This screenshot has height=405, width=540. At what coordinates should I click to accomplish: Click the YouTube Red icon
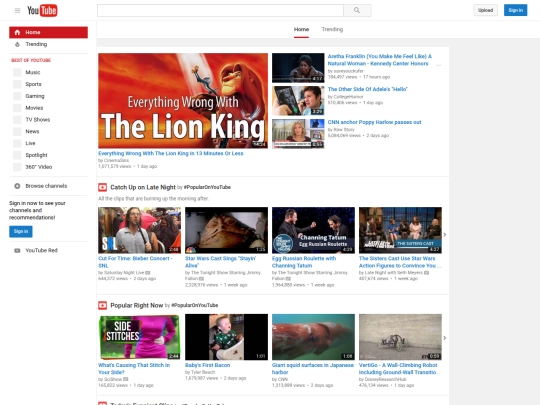tap(17, 250)
